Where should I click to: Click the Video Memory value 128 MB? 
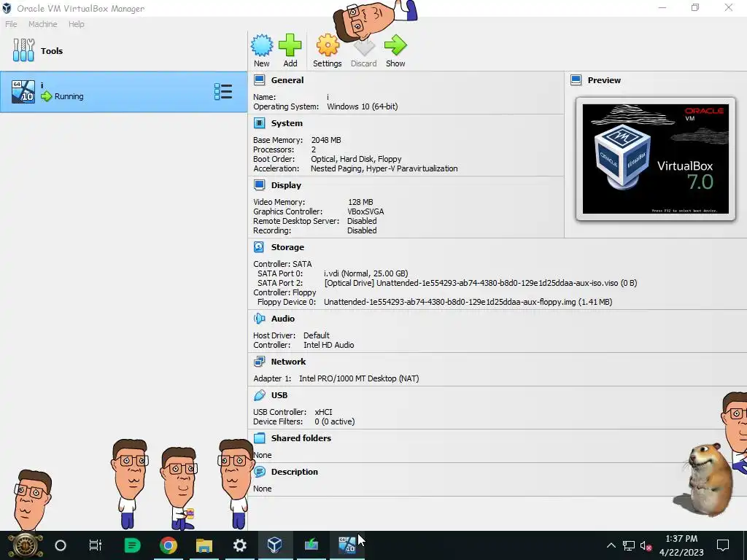pos(360,202)
